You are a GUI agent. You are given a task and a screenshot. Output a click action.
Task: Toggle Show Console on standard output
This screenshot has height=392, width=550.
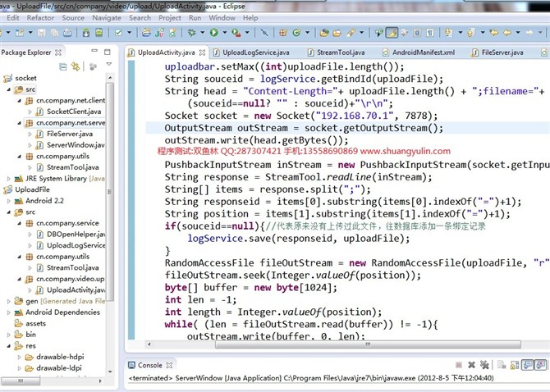[x=528, y=365]
